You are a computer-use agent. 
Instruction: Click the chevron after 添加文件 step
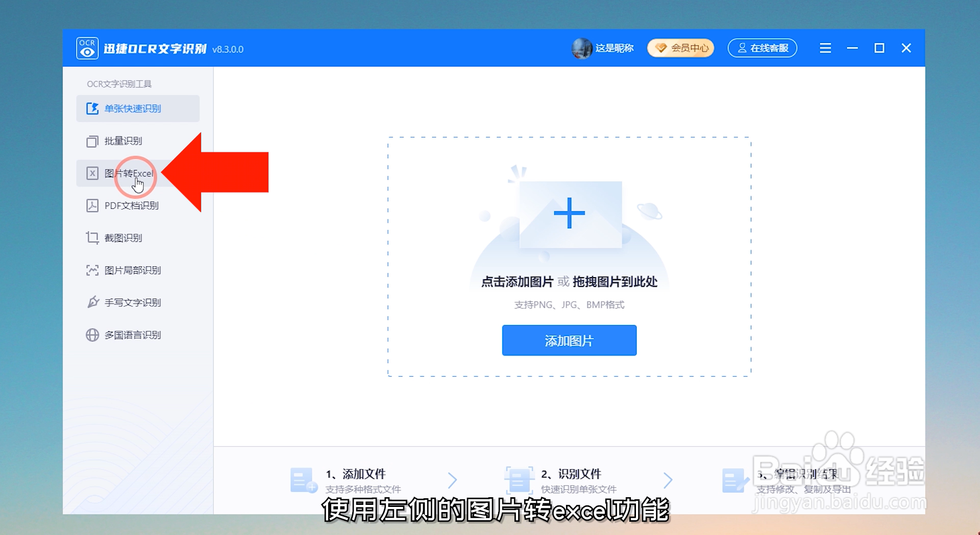pos(452,480)
